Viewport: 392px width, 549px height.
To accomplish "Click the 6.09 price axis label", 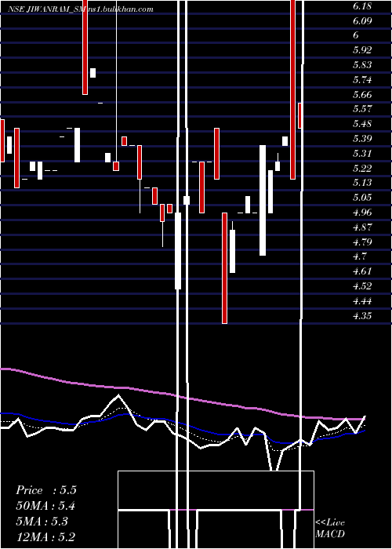I will [x=362, y=20].
